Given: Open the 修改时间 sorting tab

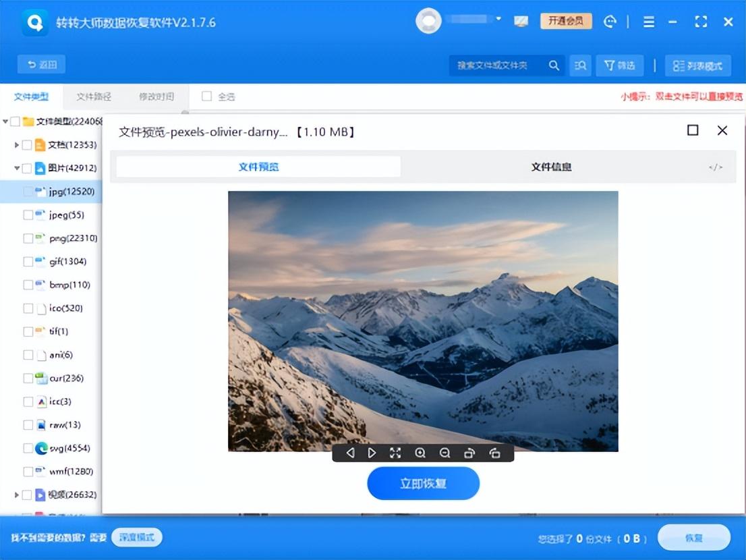Looking at the screenshot, I should [156, 96].
